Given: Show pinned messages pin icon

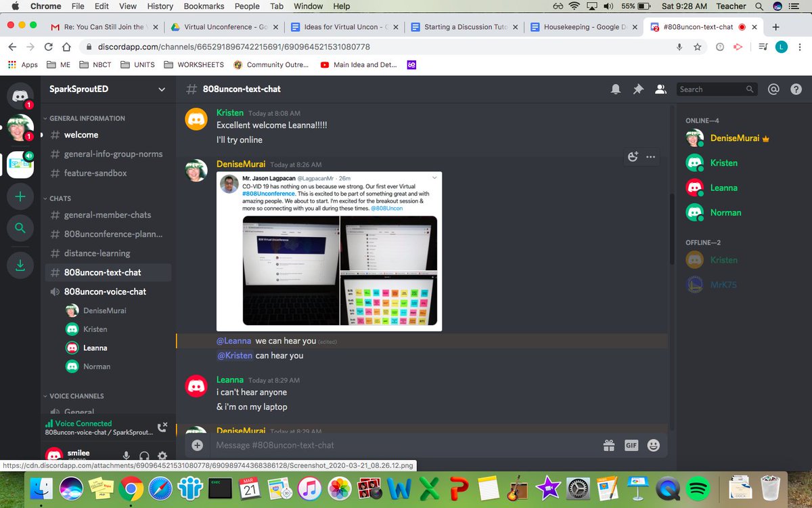Looking at the screenshot, I should (638, 89).
